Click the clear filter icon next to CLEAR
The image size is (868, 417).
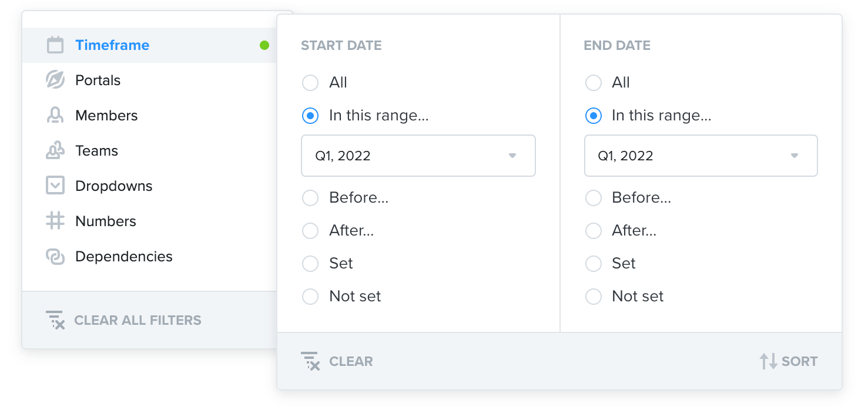[x=310, y=361]
